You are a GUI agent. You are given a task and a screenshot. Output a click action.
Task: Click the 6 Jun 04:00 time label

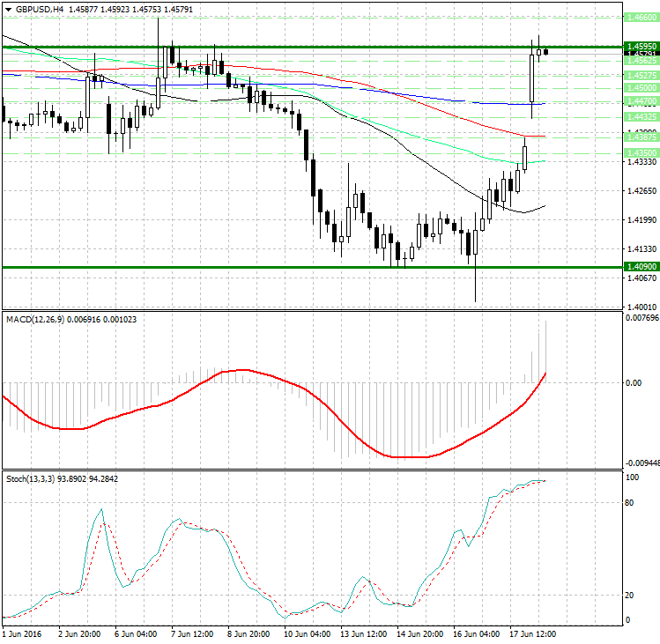(x=136, y=634)
